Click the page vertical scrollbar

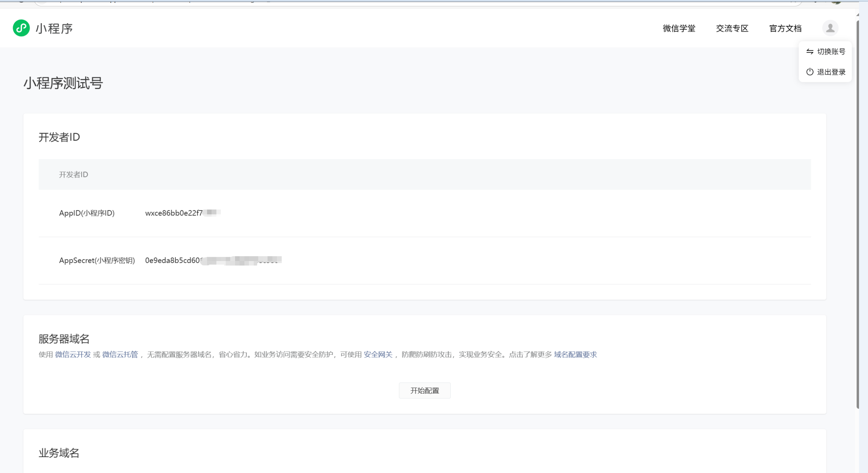coord(858,214)
